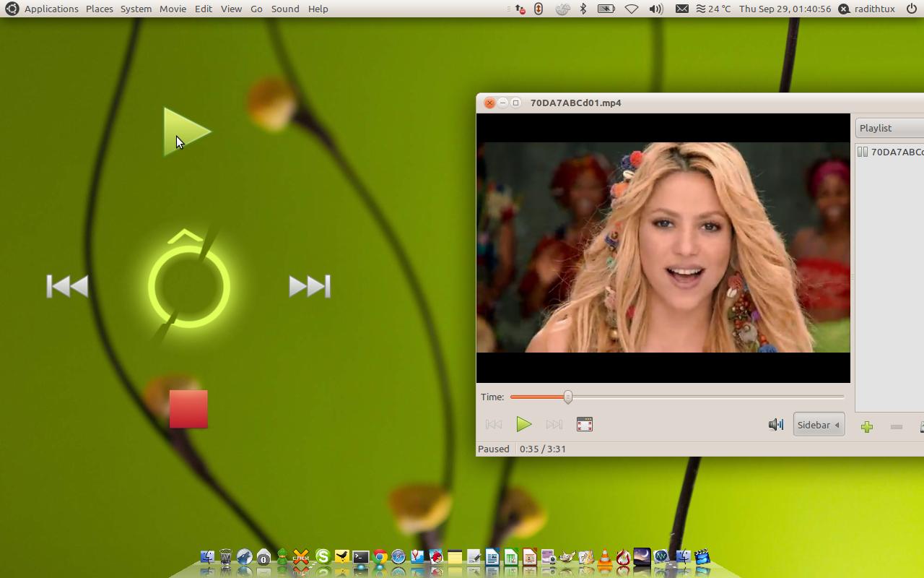Click the movie clapperboard icon in dock
The height and width of the screenshot is (578, 924).
(702, 557)
